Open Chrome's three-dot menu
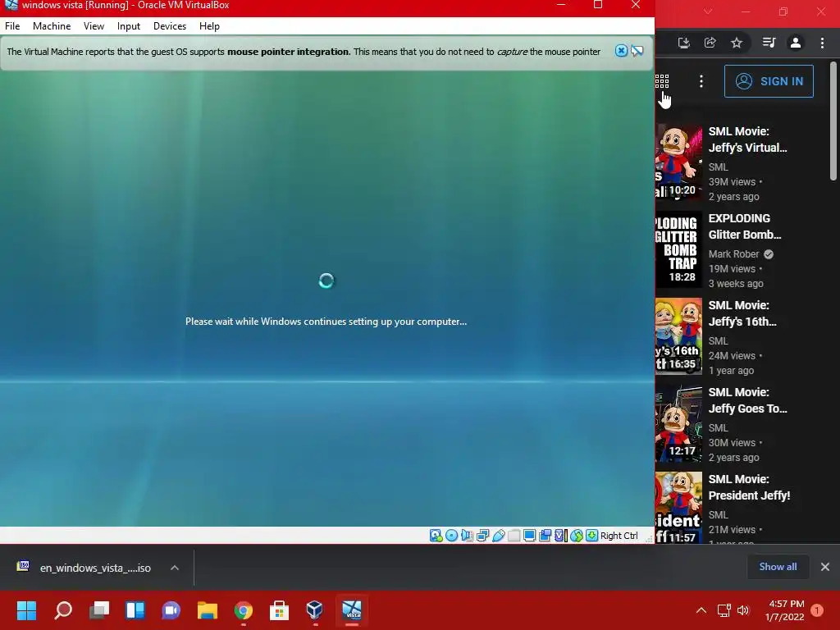This screenshot has height=630, width=840. coord(822,43)
